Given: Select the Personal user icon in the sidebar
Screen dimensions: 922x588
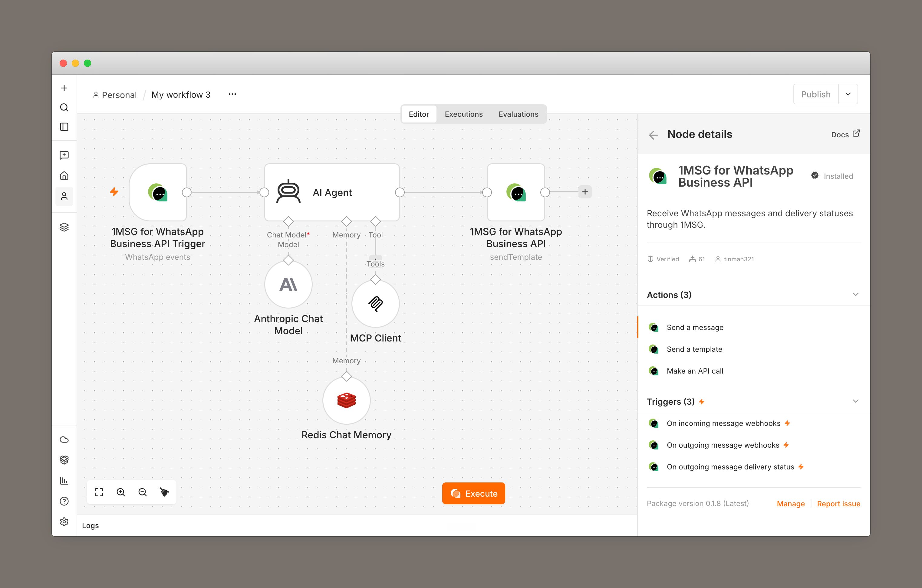Looking at the screenshot, I should point(64,196).
